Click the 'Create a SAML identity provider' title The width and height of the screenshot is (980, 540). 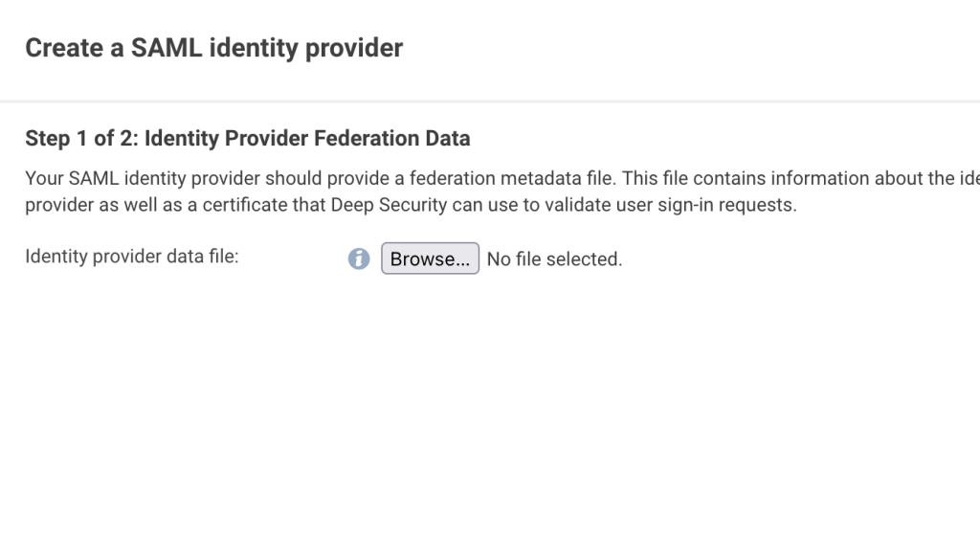pyautogui.click(x=213, y=48)
